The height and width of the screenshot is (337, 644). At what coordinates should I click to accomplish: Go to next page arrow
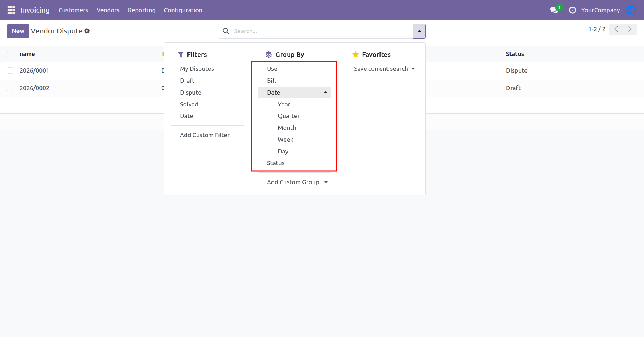coord(630,29)
